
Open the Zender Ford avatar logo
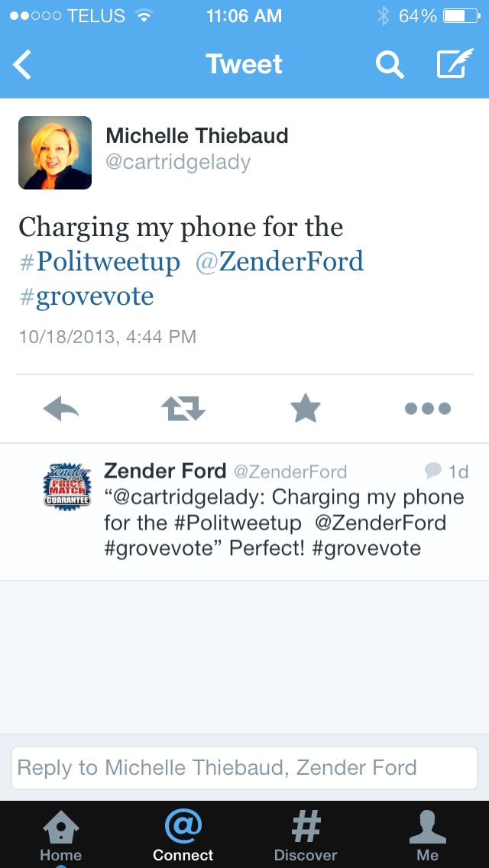click(66, 486)
